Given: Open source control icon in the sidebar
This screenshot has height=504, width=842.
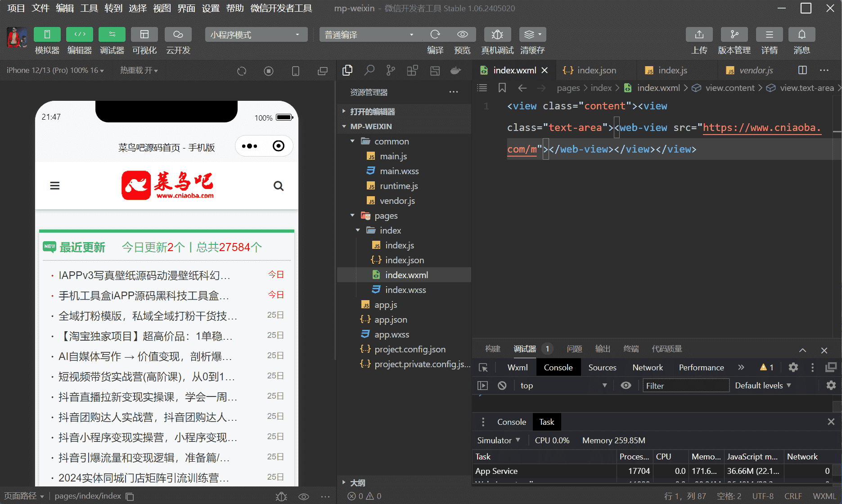Looking at the screenshot, I should [391, 70].
